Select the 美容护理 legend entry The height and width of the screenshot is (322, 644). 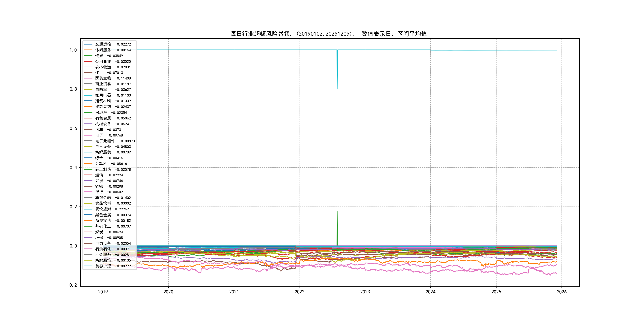click(113, 266)
